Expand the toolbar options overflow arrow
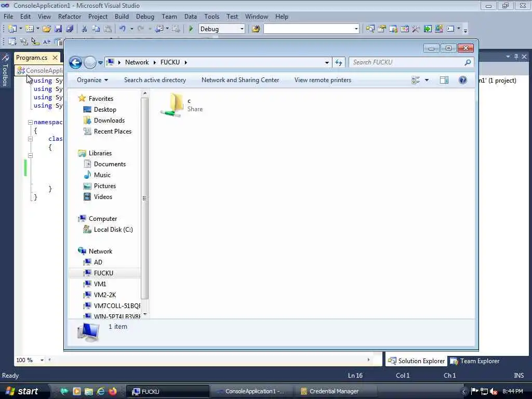Viewport: 532px width, 399px height. [x=465, y=30]
